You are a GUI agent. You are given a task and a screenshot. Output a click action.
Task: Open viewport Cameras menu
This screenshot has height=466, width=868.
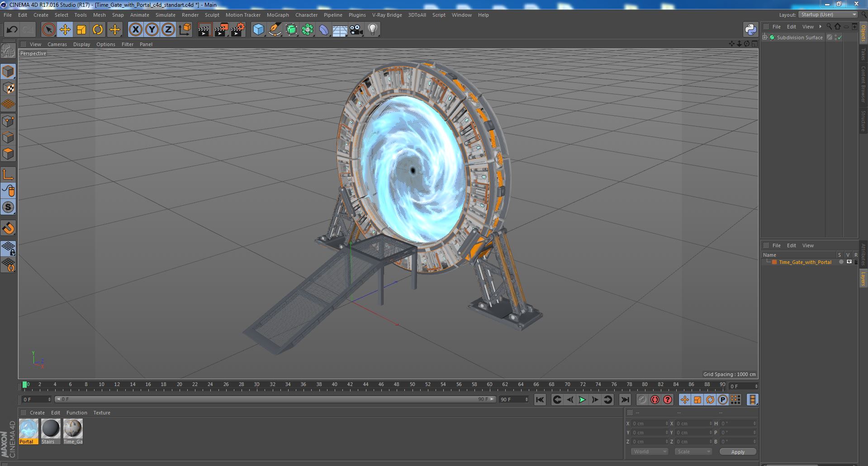pos(57,44)
